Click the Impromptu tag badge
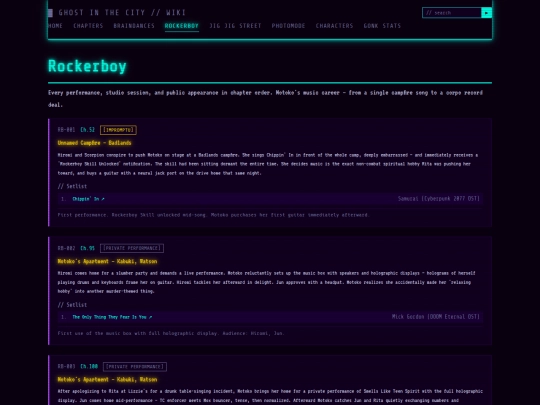The image size is (540, 405). [118, 130]
